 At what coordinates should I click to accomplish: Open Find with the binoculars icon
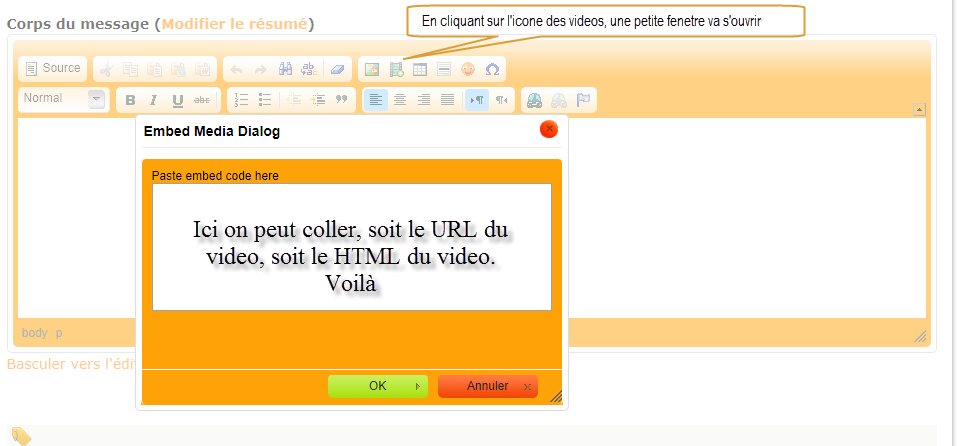click(x=285, y=69)
